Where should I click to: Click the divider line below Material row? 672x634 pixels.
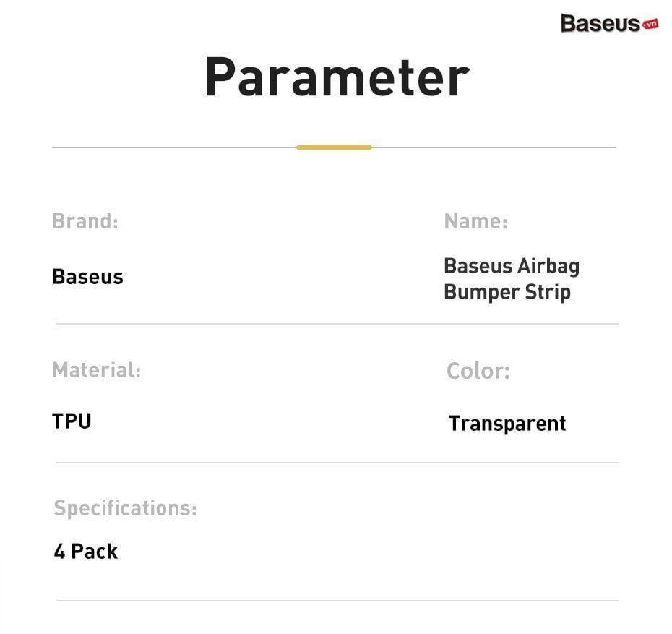coord(337,463)
